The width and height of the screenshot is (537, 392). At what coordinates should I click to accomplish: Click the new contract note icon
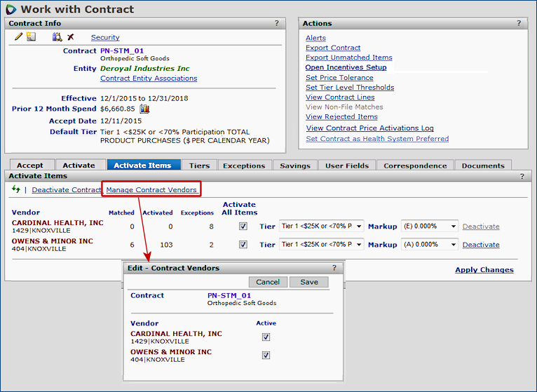coord(32,37)
